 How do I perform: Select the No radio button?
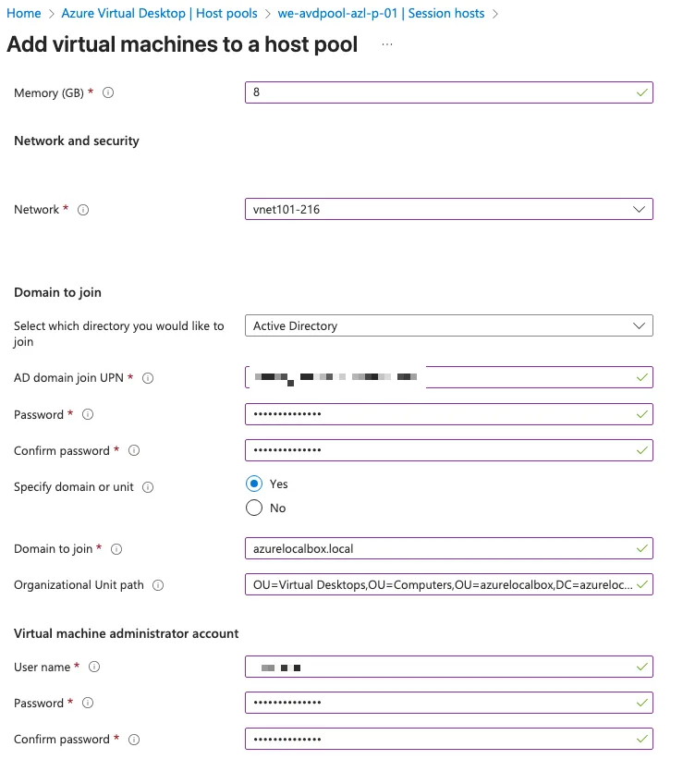[254, 508]
